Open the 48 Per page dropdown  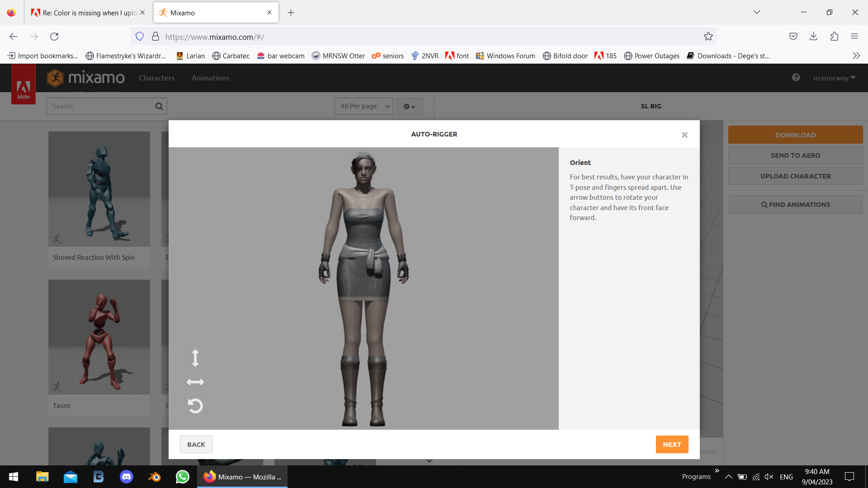363,106
